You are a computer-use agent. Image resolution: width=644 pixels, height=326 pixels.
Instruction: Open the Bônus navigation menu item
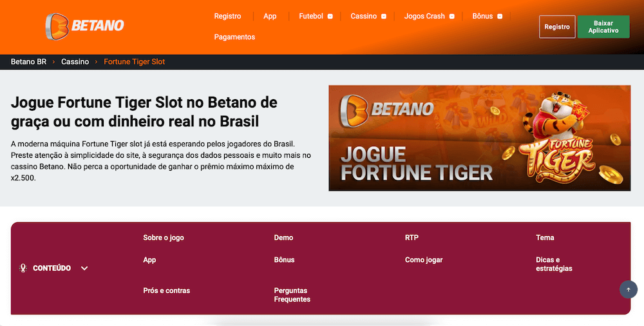pos(482,16)
